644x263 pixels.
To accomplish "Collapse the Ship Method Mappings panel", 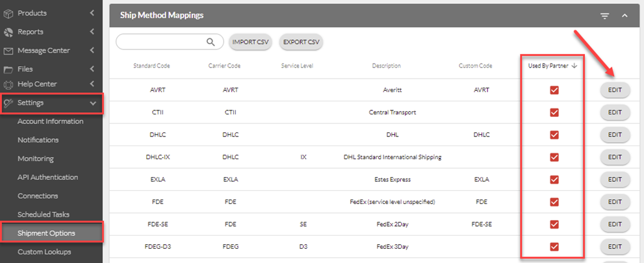I will coord(625,16).
